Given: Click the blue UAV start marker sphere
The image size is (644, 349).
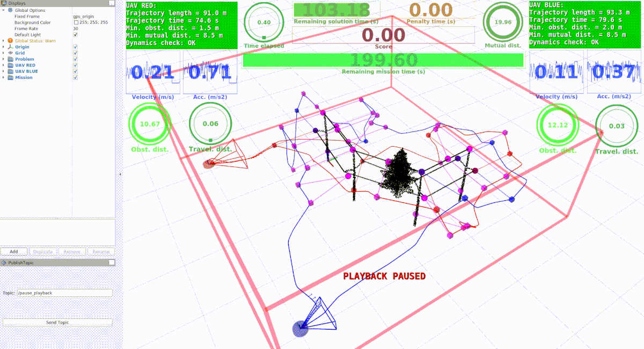Looking at the screenshot, I should click(x=301, y=329).
